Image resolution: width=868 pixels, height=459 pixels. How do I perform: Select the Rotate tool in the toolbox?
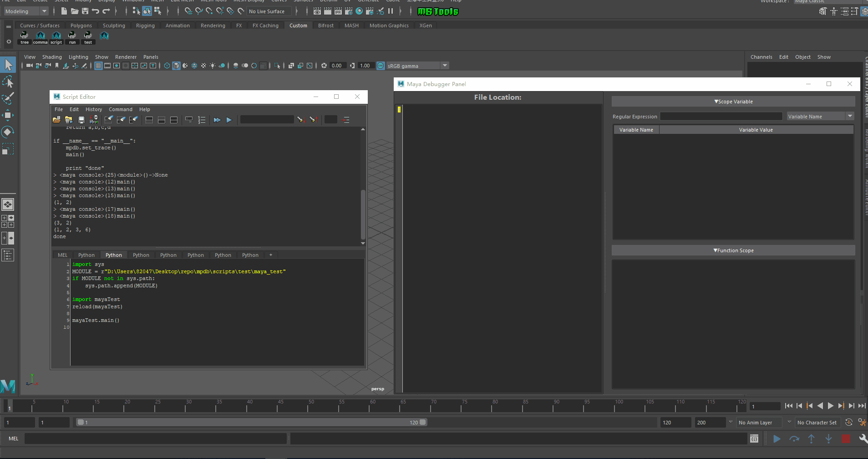coord(8,132)
